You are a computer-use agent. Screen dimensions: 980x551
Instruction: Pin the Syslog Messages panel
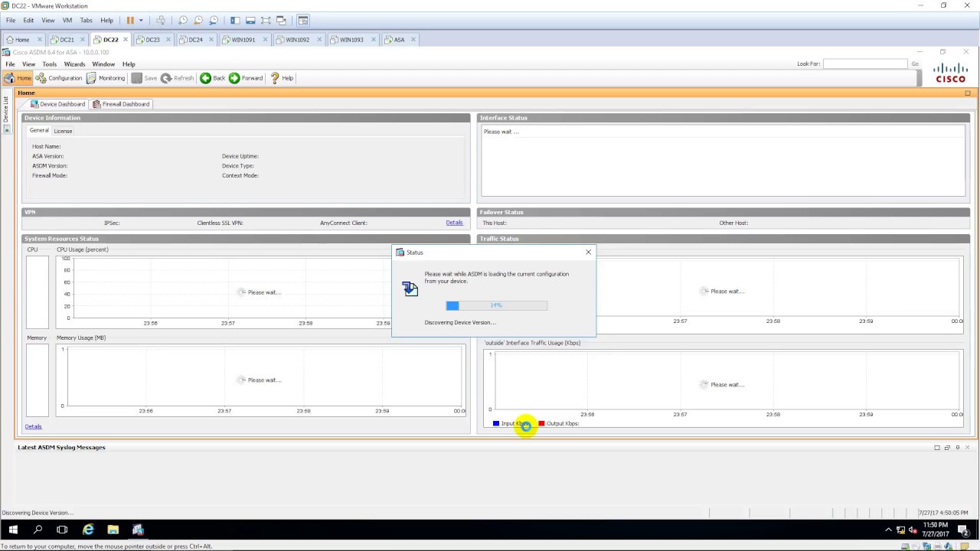click(x=957, y=448)
